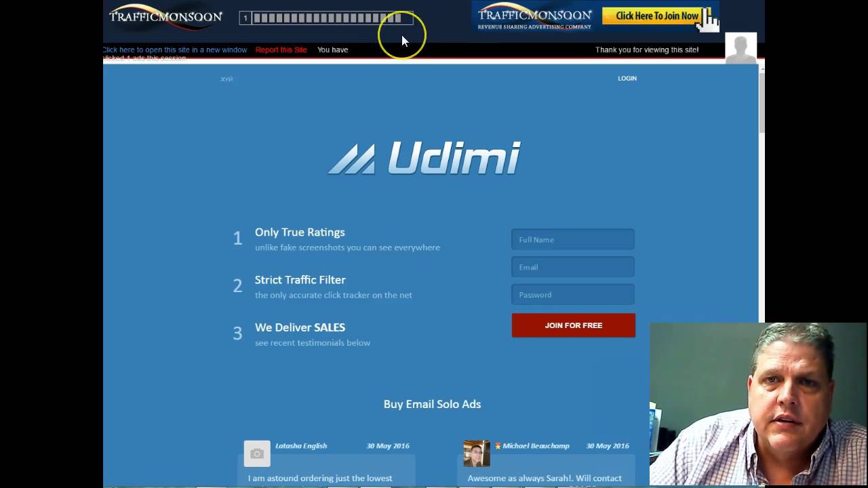Click the JOIN FOR FREE button
Viewport: 868px width, 488px height.
[574, 325]
